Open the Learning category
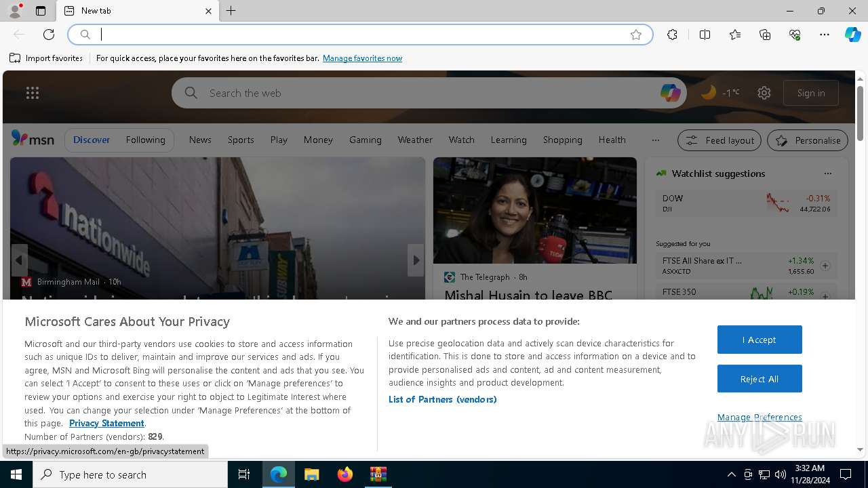Screen dimensions: 868x488 tap(509, 140)
